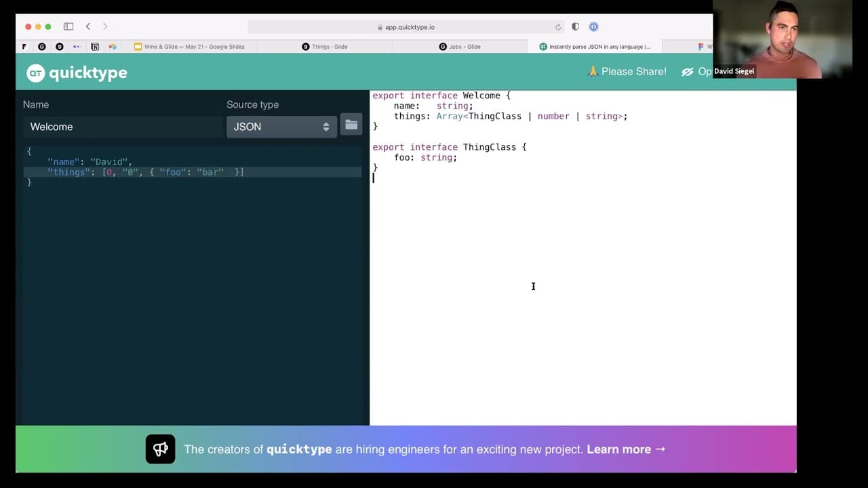The height and width of the screenshot is (488, 868).
Task: Follow the Learn more link in banner
Action: click(x=625, y=449)
